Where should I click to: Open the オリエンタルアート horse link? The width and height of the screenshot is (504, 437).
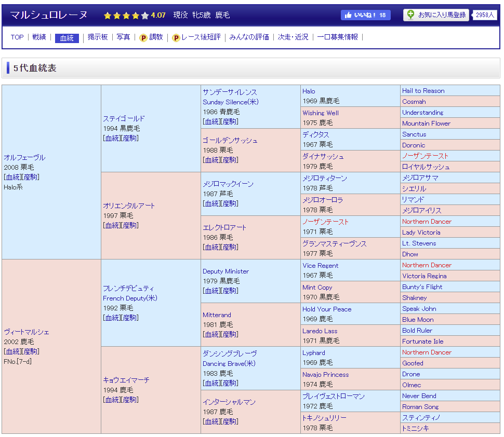(129, 206)
